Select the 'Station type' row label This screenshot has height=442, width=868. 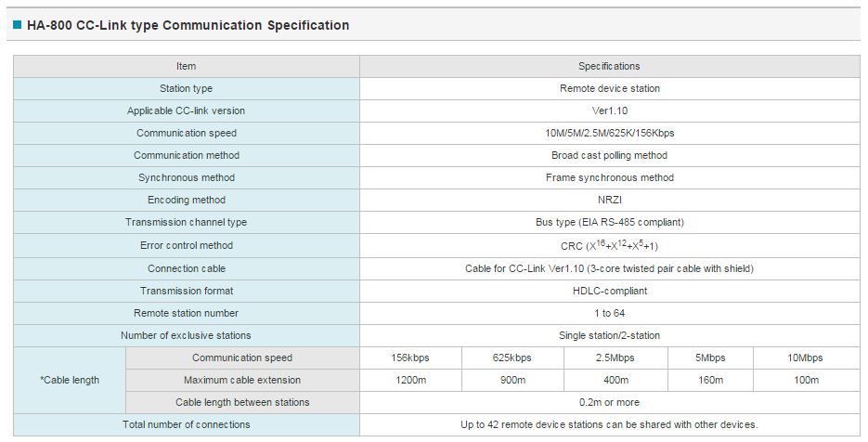tap(186, 88)
